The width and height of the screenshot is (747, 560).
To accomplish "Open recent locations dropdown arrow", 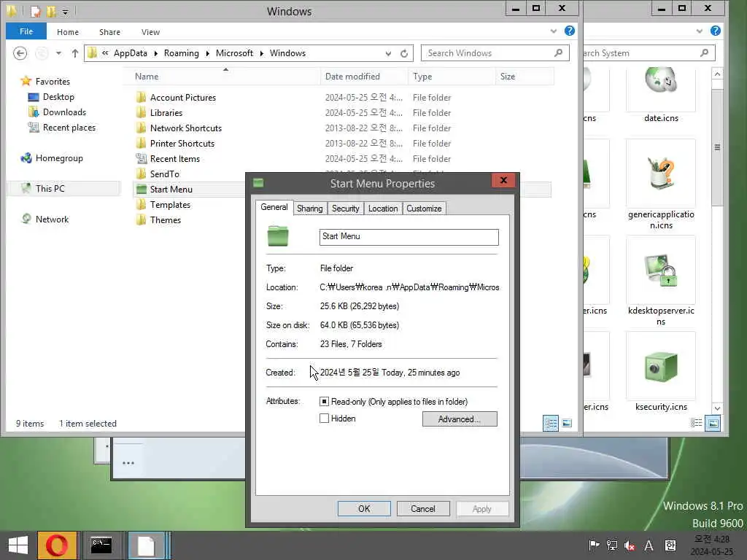I will 58,52.
